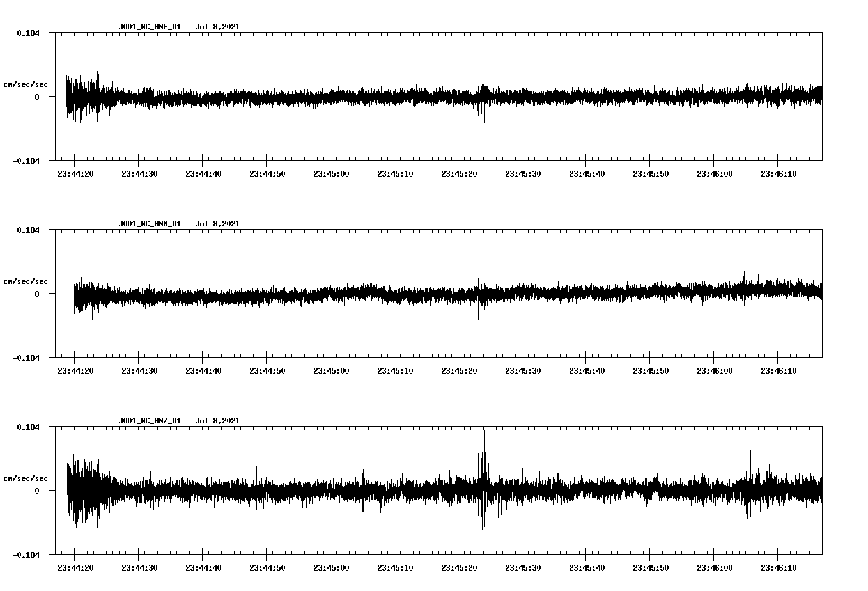Pick 23:46:00 tick label below HNZ trace
This screenshot has width=868, height=591.
(715, 567)
